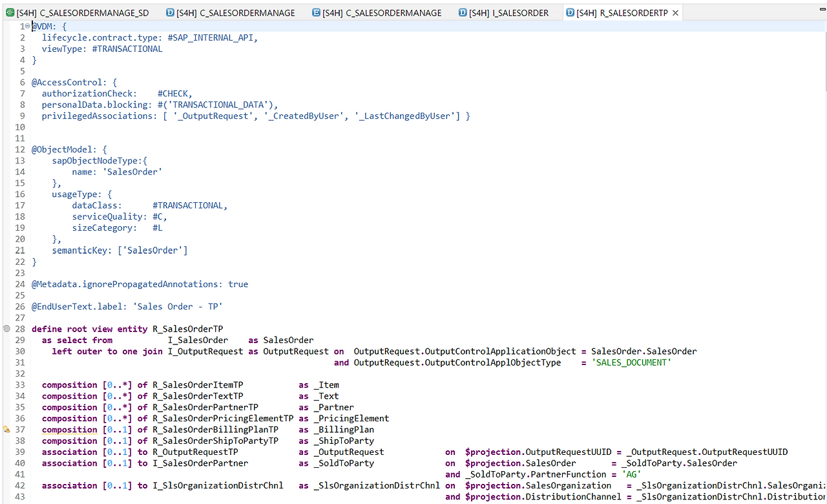Screen dimensions: 827x504
Task: Click line number 43 in the gutter
Action: (19, 497)
